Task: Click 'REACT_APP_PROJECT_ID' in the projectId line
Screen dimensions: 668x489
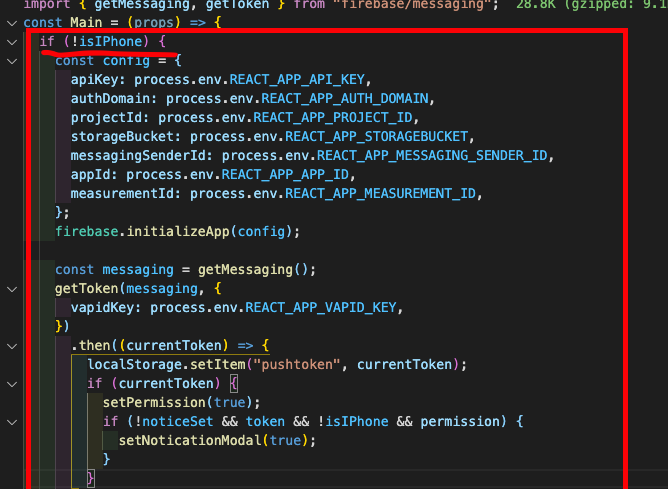Action: point(333,118)
